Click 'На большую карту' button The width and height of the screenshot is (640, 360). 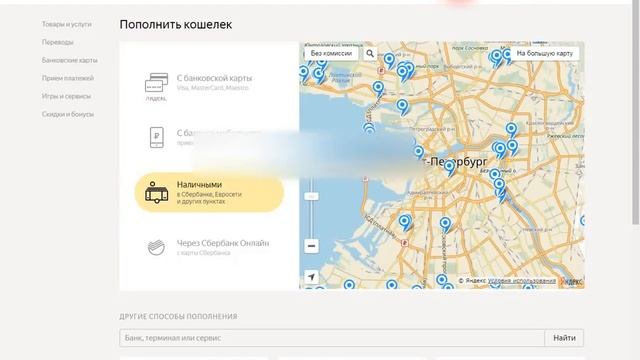tap(544, 53)
